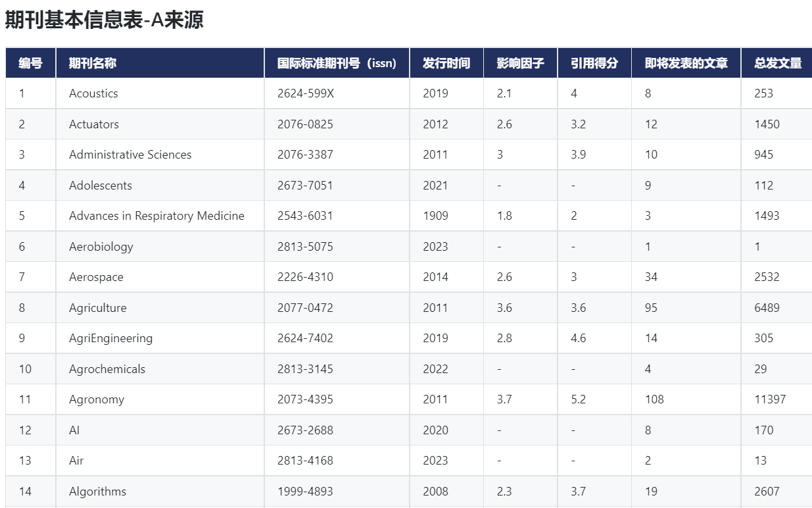Click total articles value 2532
Screen dimensions: 812x508
click(x=767, y=277)
